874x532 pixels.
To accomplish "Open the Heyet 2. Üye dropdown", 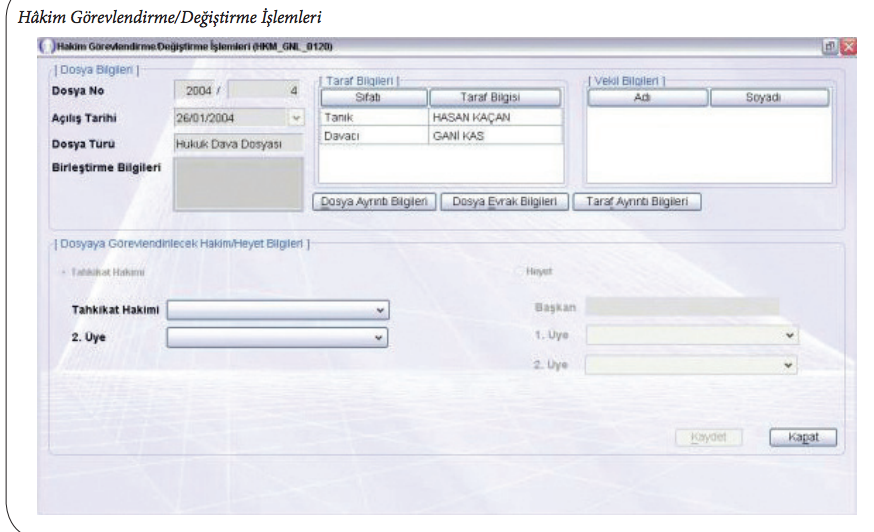I will (x=790, y=365).
